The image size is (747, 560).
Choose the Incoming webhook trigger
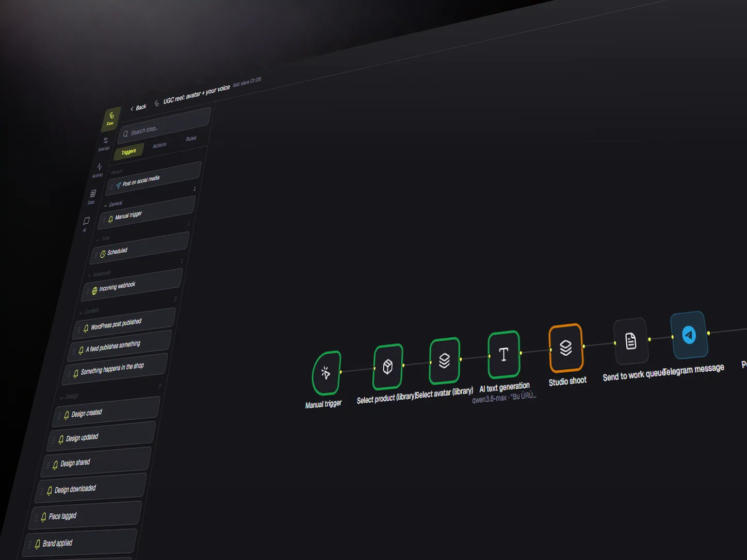pos(132,285)
